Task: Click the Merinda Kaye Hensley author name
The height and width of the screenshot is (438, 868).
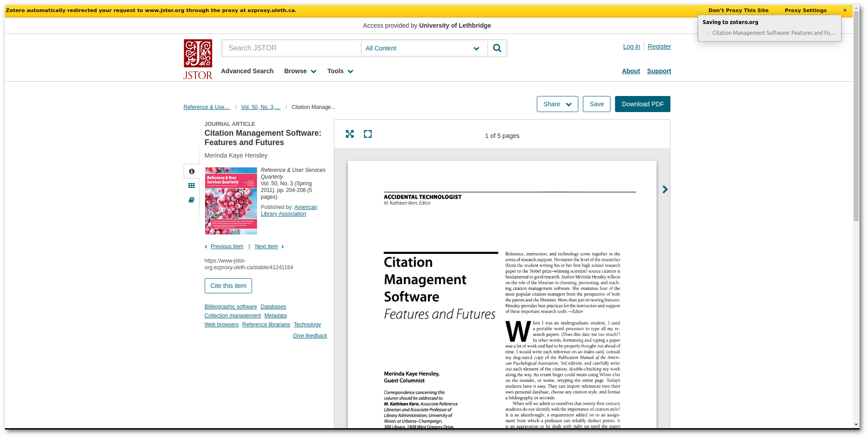Action: click(236, 155)
